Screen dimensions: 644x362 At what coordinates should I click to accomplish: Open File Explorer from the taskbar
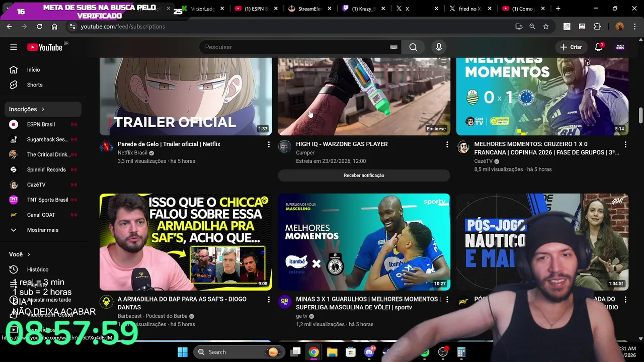click(332, 352)
